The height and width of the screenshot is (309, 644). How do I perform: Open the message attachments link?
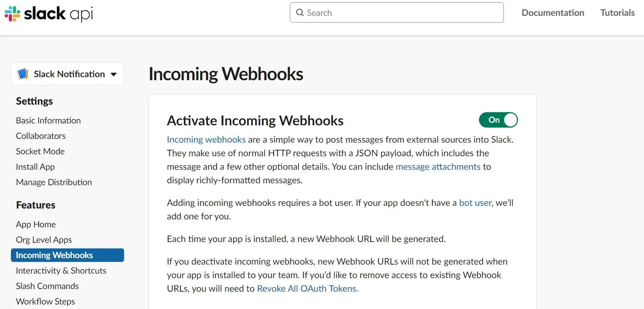coord(438,166)
